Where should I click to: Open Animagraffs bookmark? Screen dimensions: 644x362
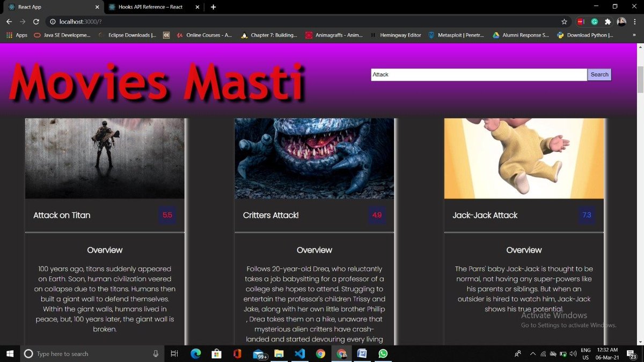[334, 35]
